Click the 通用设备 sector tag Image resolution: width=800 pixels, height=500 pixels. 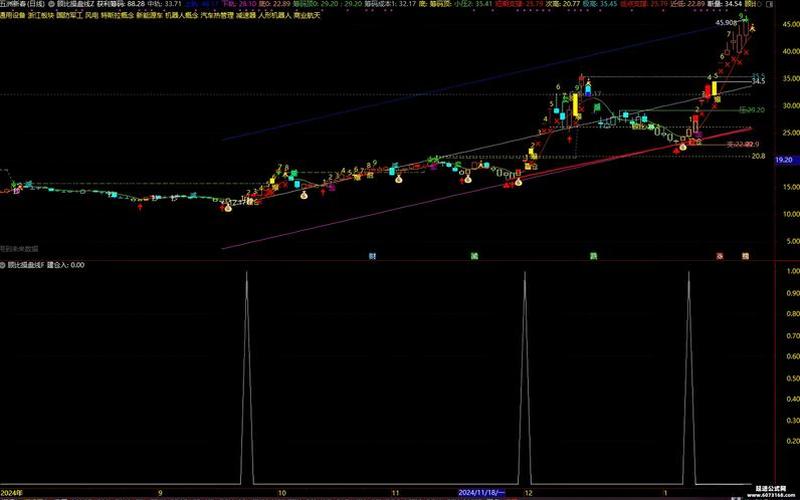[12, 15]
